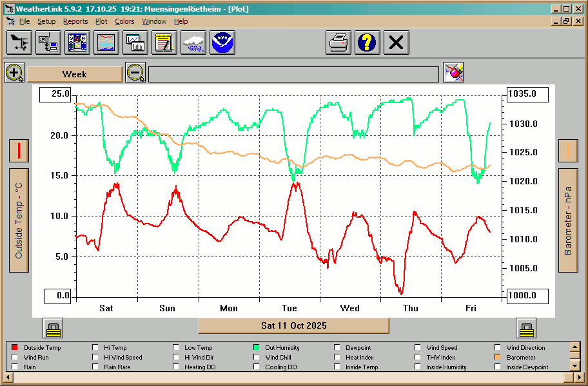Toggle the Wind Speed checkbox

point(418,348)
